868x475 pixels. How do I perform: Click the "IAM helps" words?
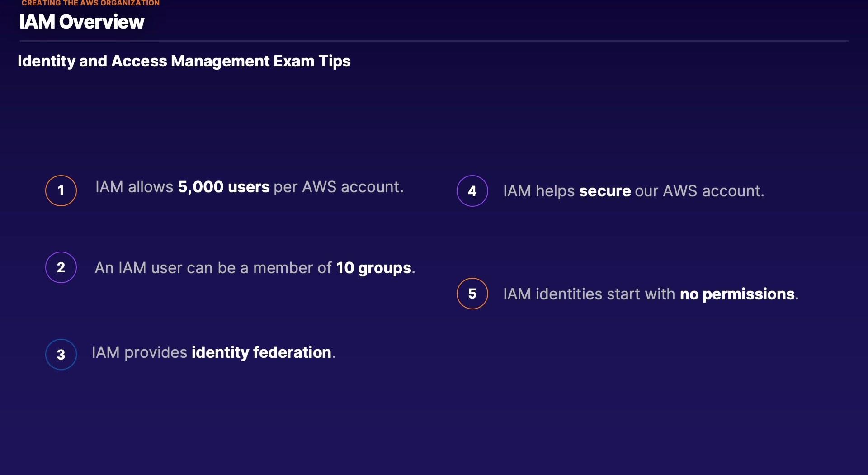pyautogui.click(x=539, y=191)
